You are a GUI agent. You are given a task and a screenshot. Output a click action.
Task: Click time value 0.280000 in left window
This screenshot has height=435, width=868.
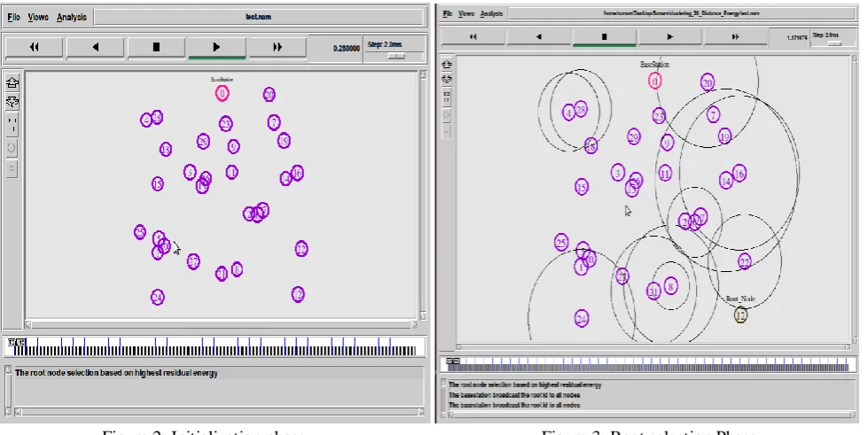click(347, 49)
